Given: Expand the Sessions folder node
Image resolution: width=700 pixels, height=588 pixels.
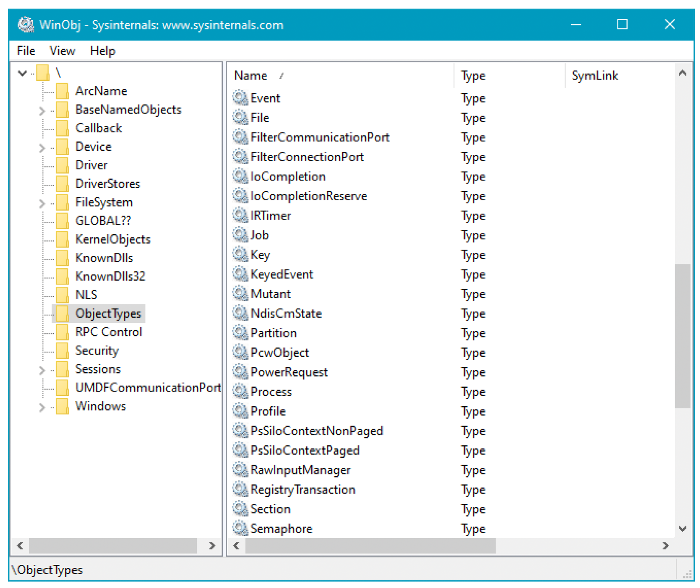Looking at the screenshot, I should click(42, 370).
